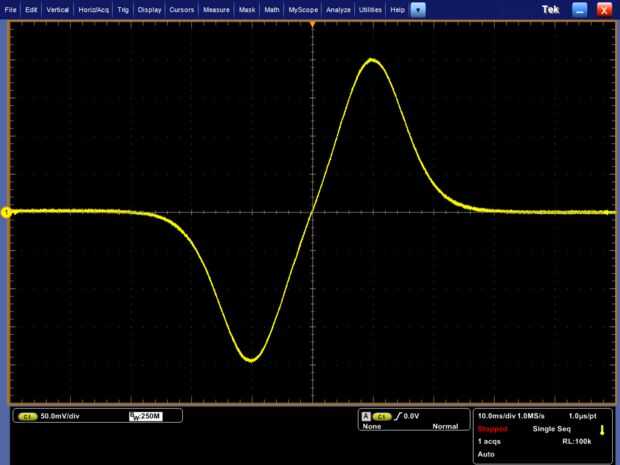Minimize the oscilloscope window
The width and height of the screenshot is (620, 465).
[579, 10]
